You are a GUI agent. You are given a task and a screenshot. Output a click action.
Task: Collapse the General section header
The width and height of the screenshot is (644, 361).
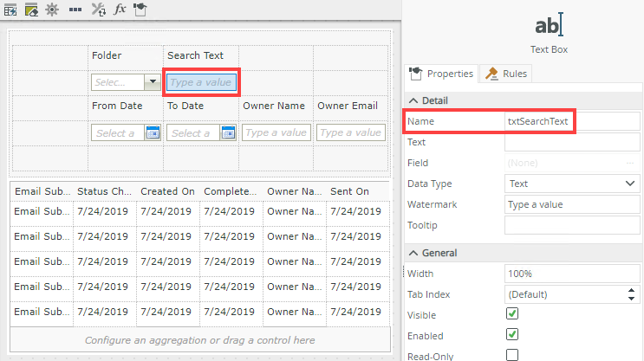pyautogui.click(x=413, y=253)
